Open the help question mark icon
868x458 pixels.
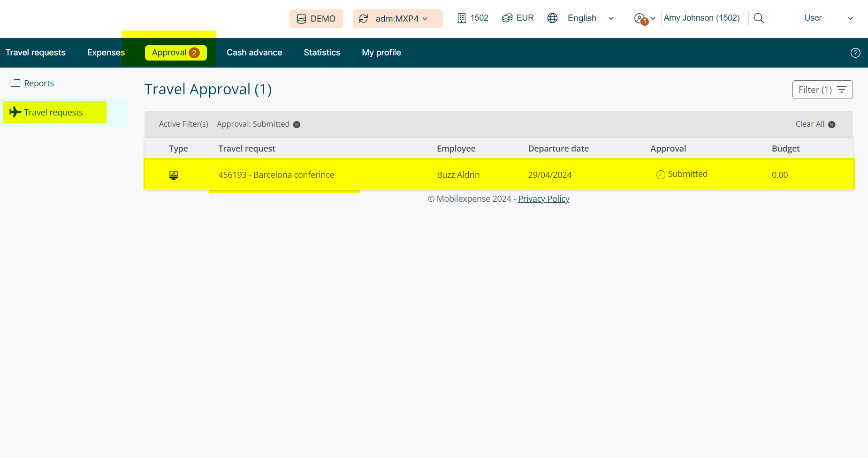(x=855, y=53)
